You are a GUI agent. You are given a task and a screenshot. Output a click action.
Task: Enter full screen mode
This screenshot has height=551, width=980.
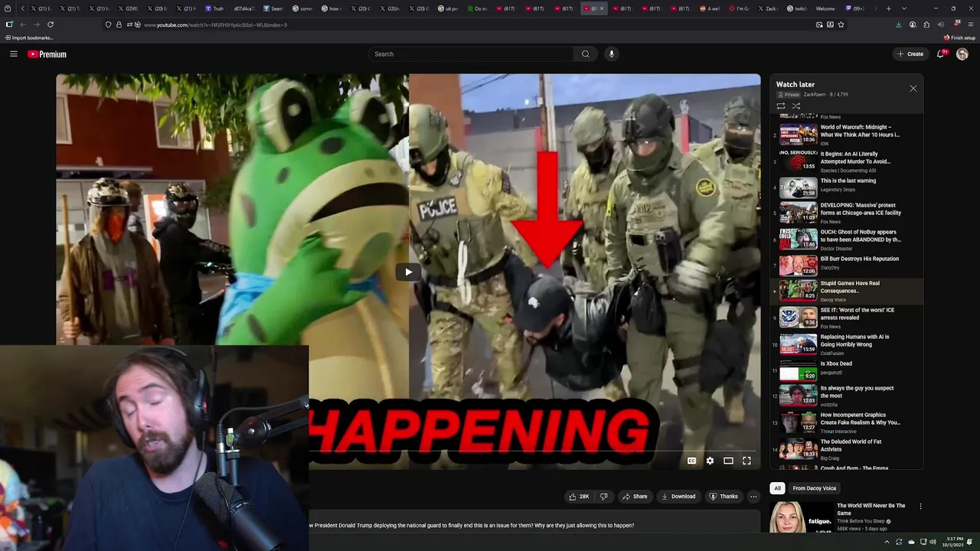click(746, 461)
